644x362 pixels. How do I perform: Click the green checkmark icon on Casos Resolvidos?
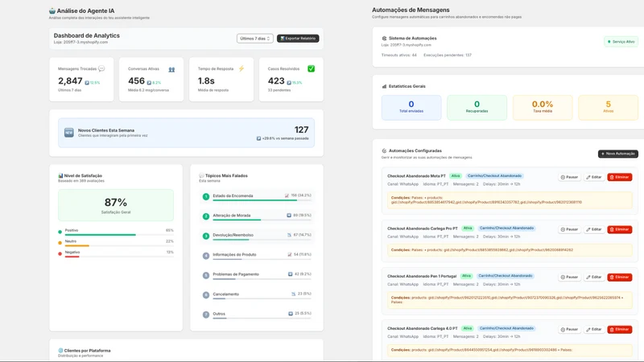(x=311, y=68)
